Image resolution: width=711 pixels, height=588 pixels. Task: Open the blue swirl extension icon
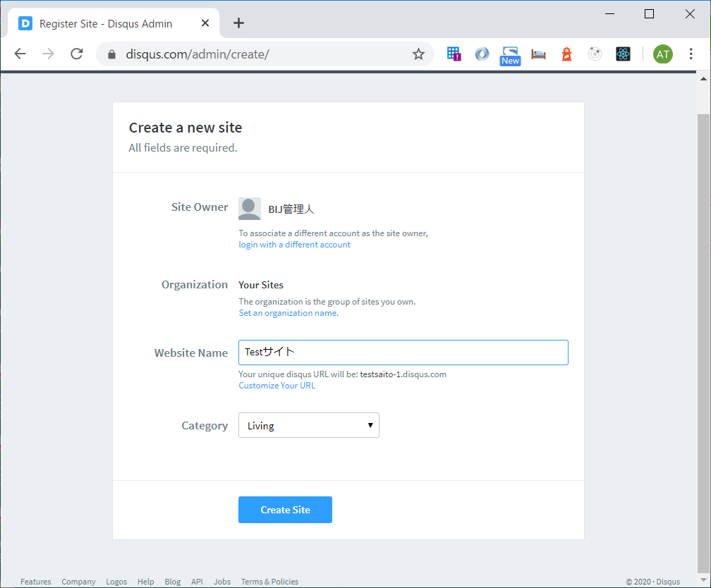[x=482, y=54]
